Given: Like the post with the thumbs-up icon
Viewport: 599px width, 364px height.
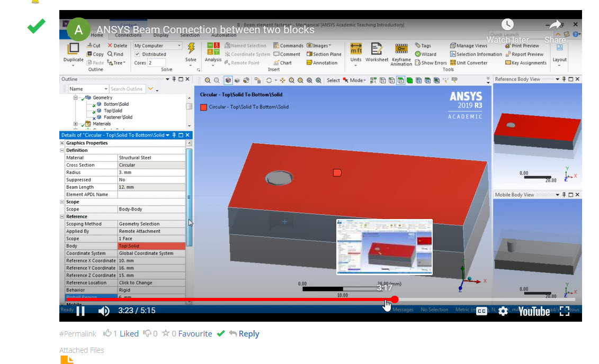Looking at the screenshot, I should pyautogui.click(x=108, y=333).
